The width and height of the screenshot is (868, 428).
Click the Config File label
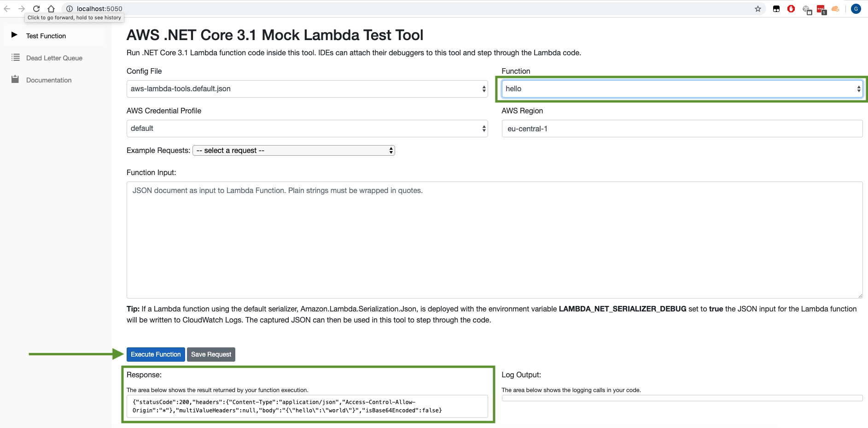144,71
